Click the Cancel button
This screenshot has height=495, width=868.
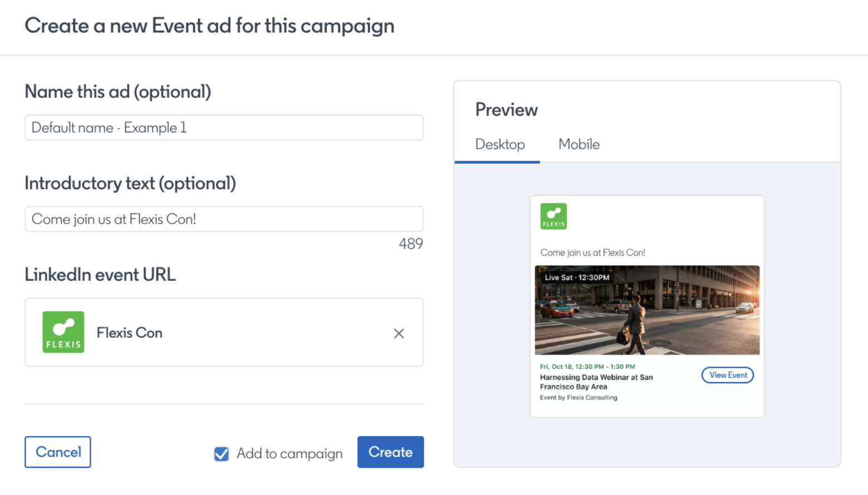coord(58,452)
